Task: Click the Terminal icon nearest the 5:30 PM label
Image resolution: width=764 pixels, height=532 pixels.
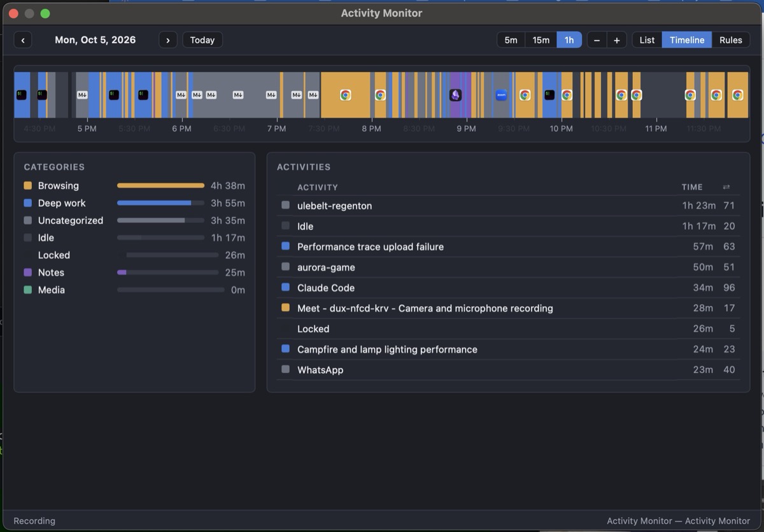Action: coord(143,95)
